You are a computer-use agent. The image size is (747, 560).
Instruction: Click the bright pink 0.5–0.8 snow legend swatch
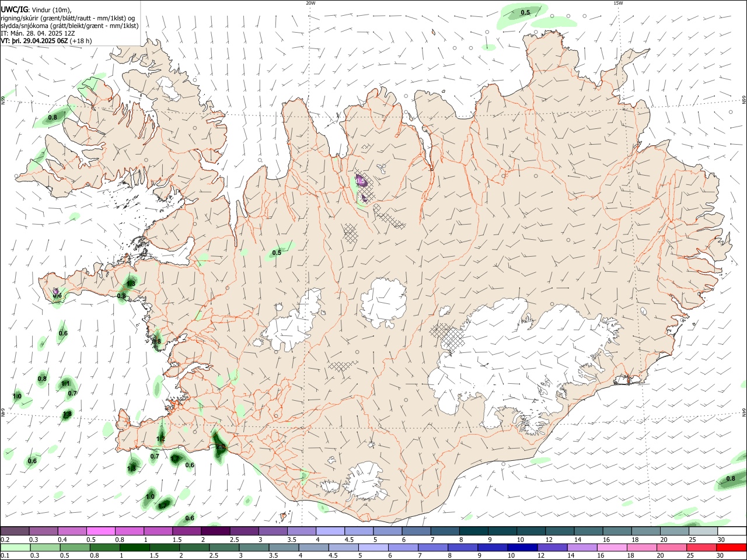pos(100,531)
